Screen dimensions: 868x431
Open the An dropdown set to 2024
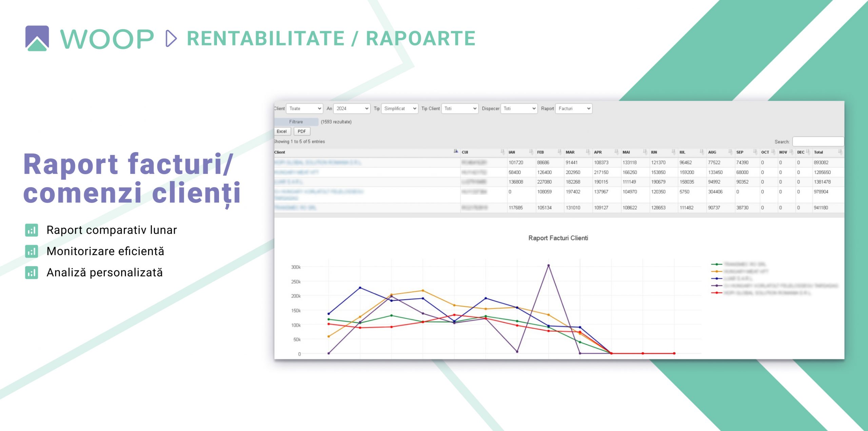tap(352, 108)
